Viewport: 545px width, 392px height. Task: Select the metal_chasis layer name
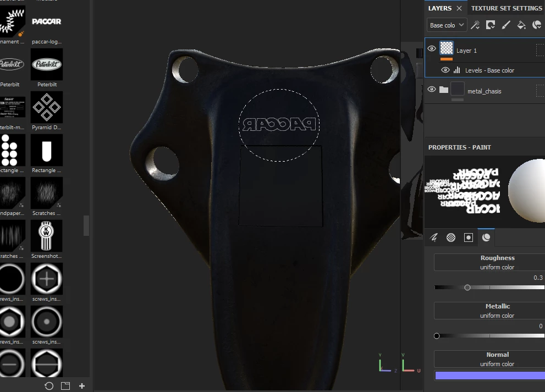tap(484, 91)
